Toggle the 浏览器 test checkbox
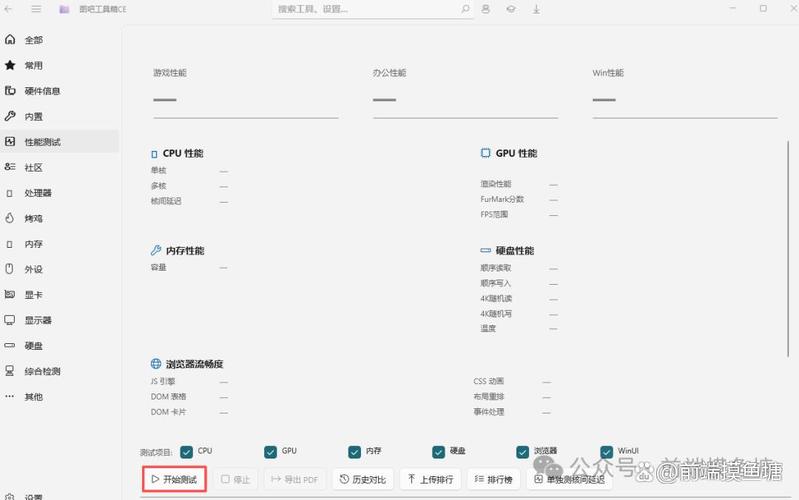Viewport: 799px width, 500px height. (x=523, y=452)
